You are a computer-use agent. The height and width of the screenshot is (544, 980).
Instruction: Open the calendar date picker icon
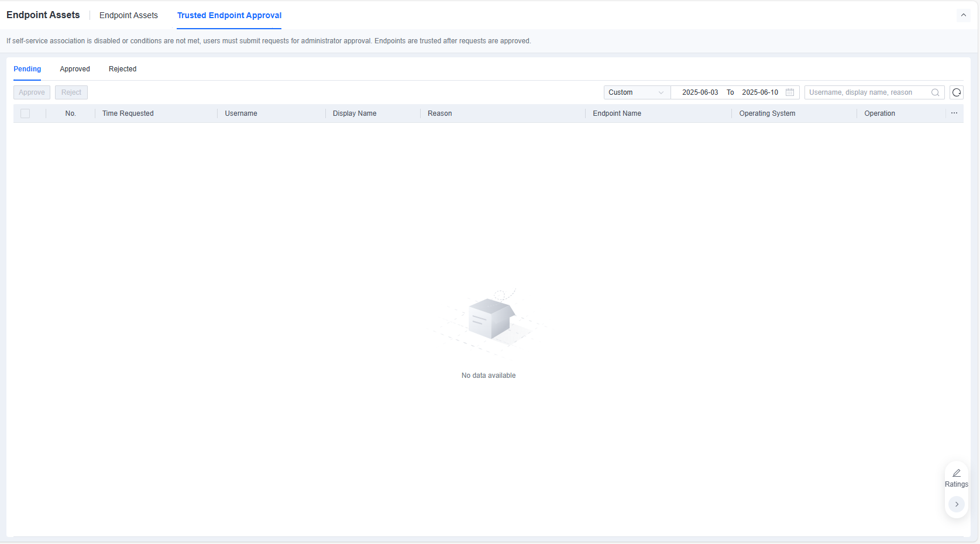pyautogui.click(x=790, y=92)
